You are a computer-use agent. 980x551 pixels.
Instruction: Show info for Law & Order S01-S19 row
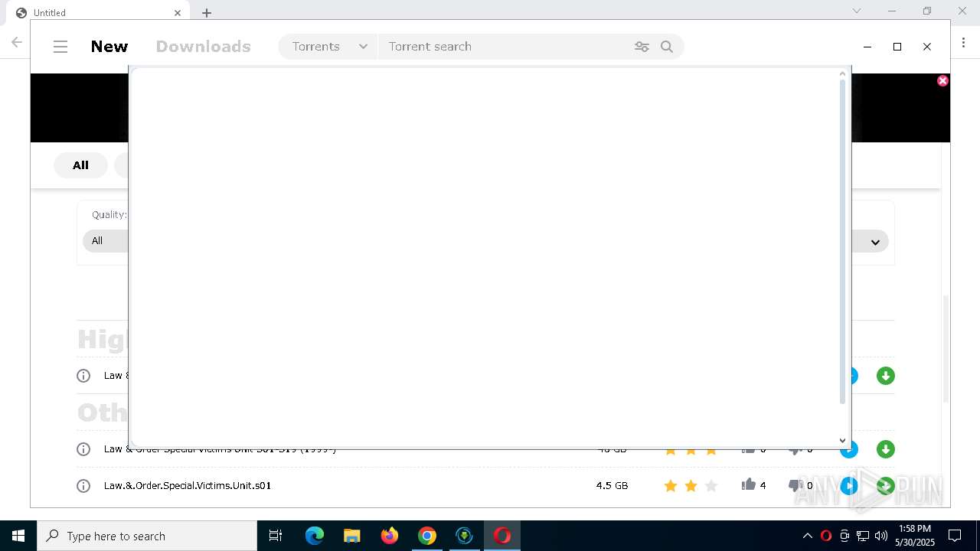tap(83, 449)
